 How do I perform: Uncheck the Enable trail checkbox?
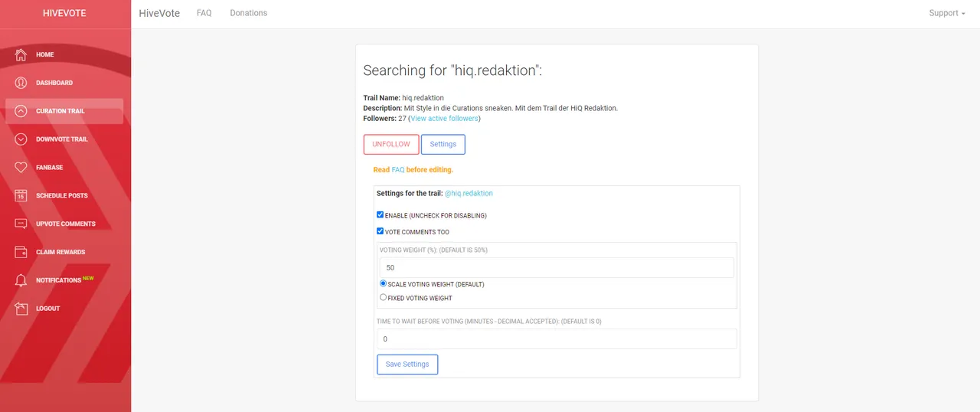click(x=380, y=215)
